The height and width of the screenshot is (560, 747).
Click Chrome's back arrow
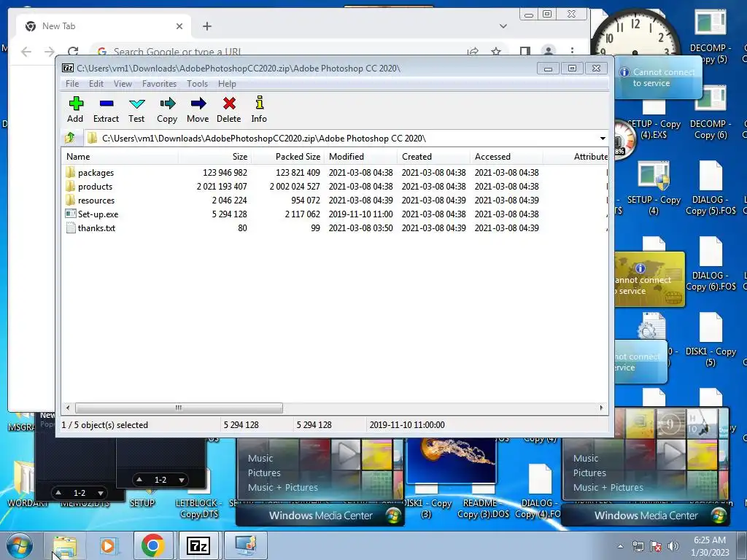click(26, 52)
